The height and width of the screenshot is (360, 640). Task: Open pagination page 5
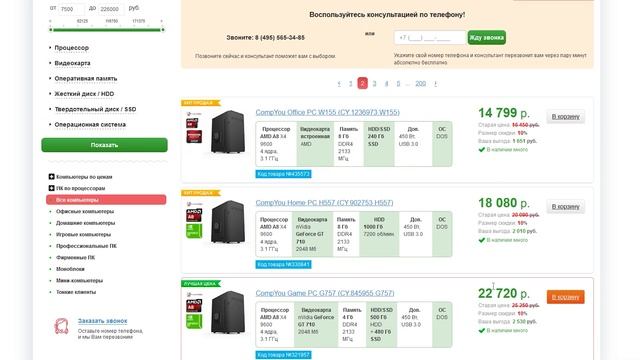point(398,84)
